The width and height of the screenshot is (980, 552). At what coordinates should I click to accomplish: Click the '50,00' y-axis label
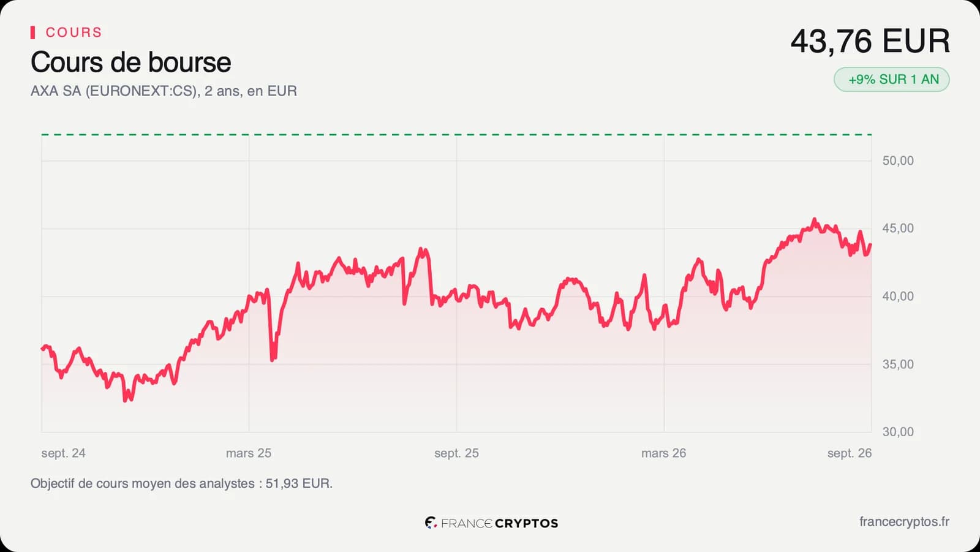pos(898,161)
